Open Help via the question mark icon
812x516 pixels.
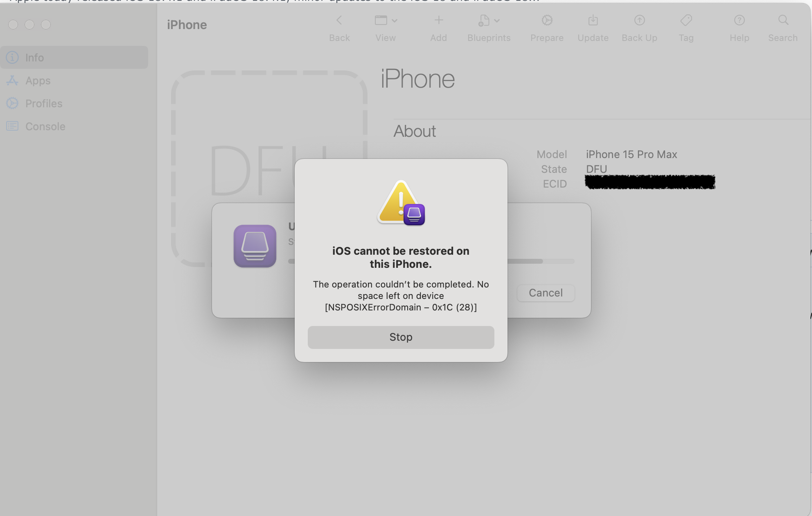(739, 20)
